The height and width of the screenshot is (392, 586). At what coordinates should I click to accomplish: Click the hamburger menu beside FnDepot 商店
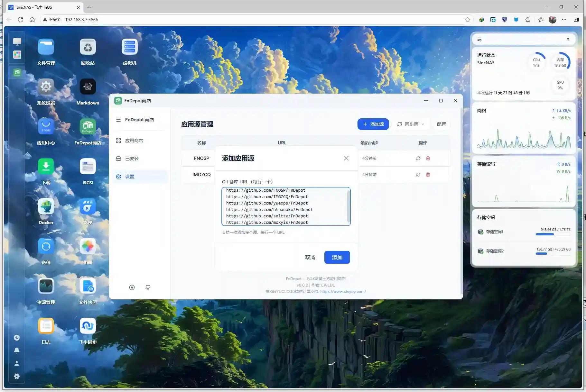pos(118,119)
